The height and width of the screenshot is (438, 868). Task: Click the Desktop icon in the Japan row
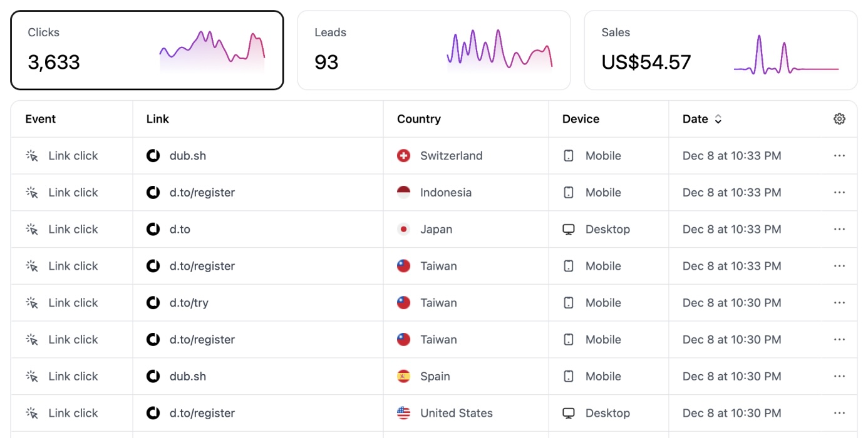[568, 228]
